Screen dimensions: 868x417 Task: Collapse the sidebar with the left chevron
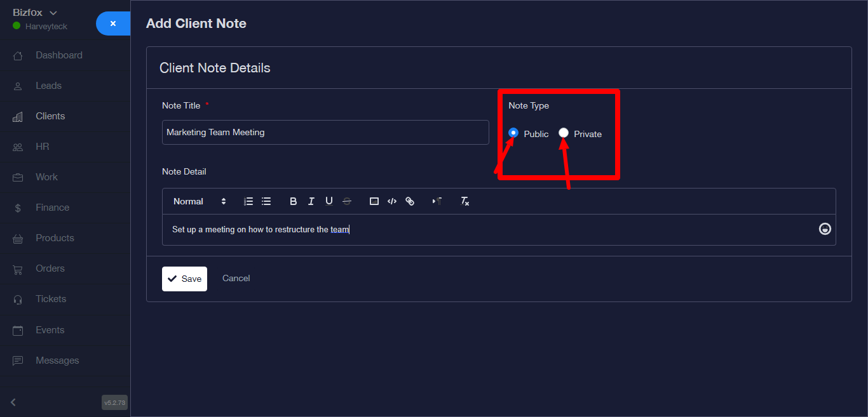tap(13, 402)
